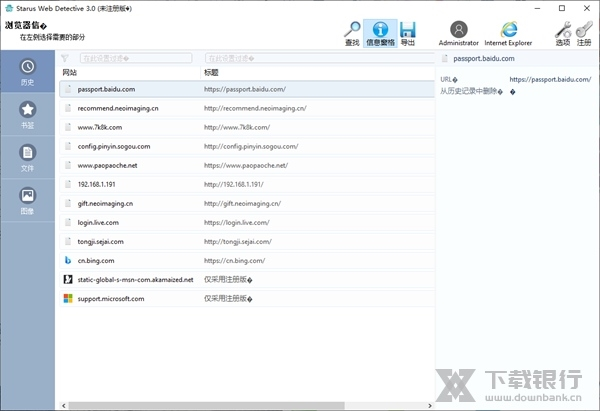Focus the title column filter field
The height and width of the screenshot is (411, 600).
(x=320, y=58)
